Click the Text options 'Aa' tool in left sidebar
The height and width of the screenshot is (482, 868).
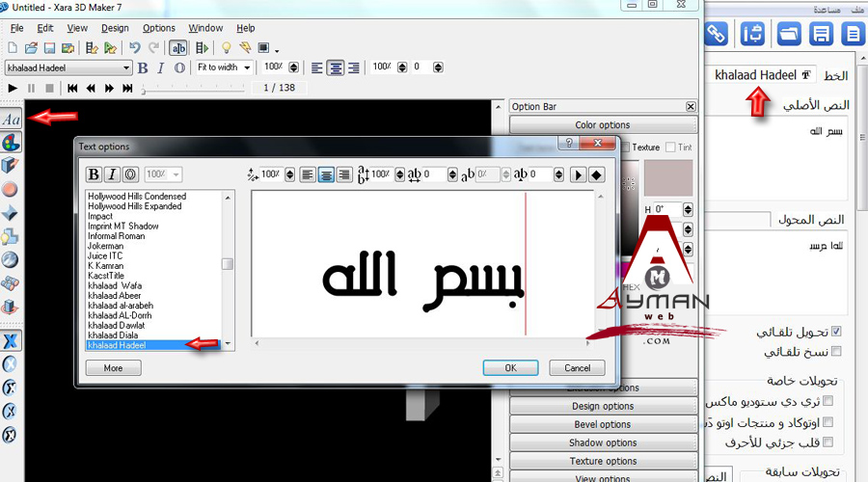coord(12,120)
